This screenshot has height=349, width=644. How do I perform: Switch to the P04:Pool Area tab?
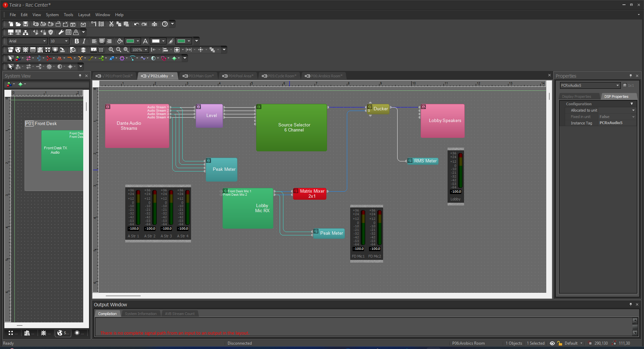pos(238,76)
